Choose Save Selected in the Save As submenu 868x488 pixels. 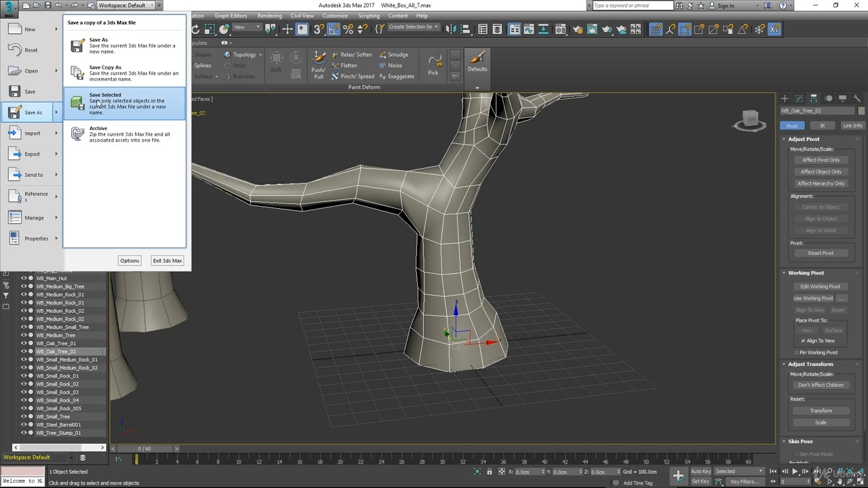pyautogui.click(x=124, y=103)
